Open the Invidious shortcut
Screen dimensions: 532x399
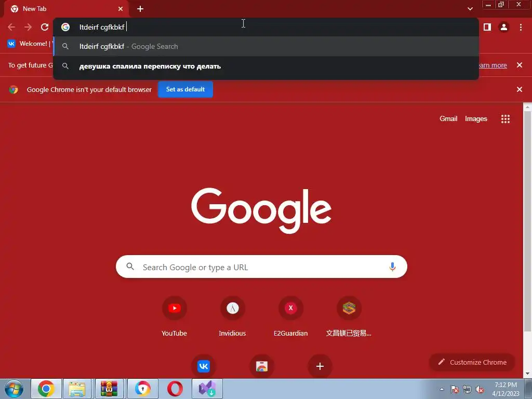(x=232, y=316)
